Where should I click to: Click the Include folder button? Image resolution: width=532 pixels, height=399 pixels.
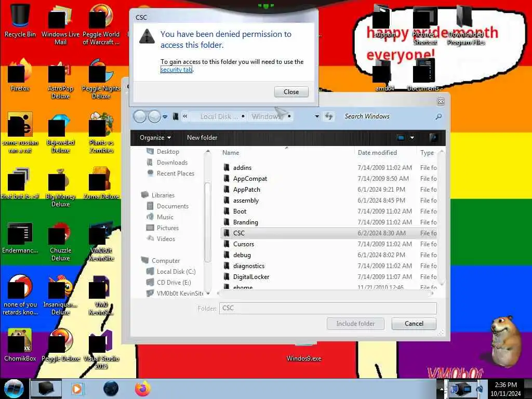[x=355, y=323]
